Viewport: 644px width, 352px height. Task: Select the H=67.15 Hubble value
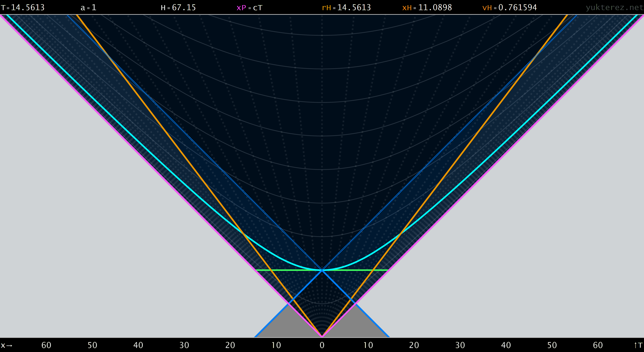click(178, 8)
